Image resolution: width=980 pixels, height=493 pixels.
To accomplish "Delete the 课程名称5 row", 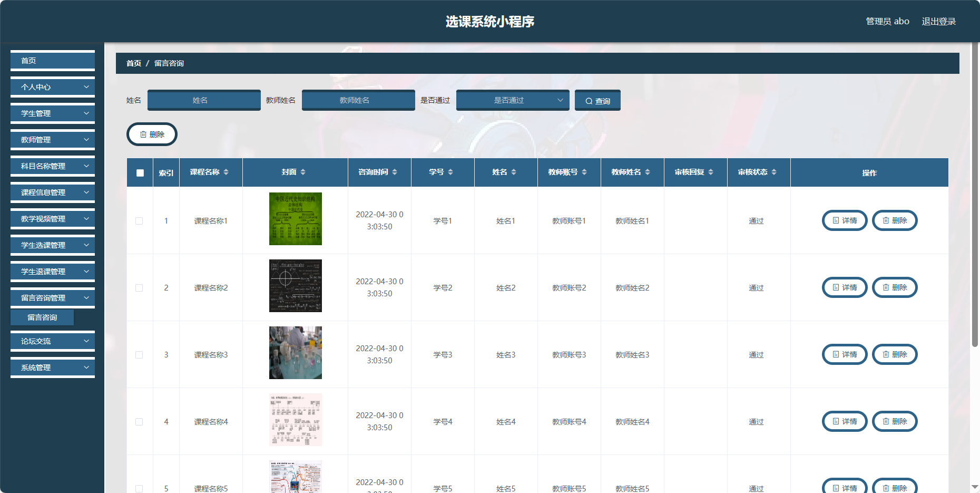I will point(895,486).
